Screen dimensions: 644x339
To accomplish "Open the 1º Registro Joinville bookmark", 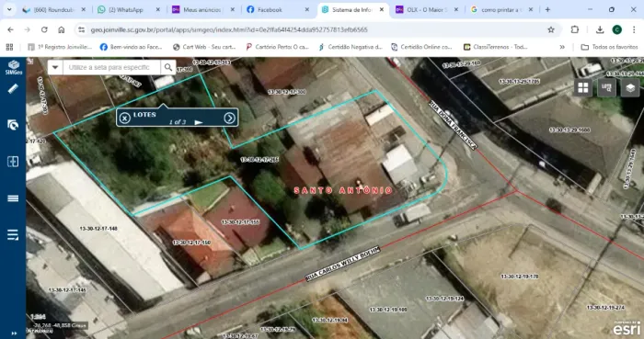I will (60, 47).
